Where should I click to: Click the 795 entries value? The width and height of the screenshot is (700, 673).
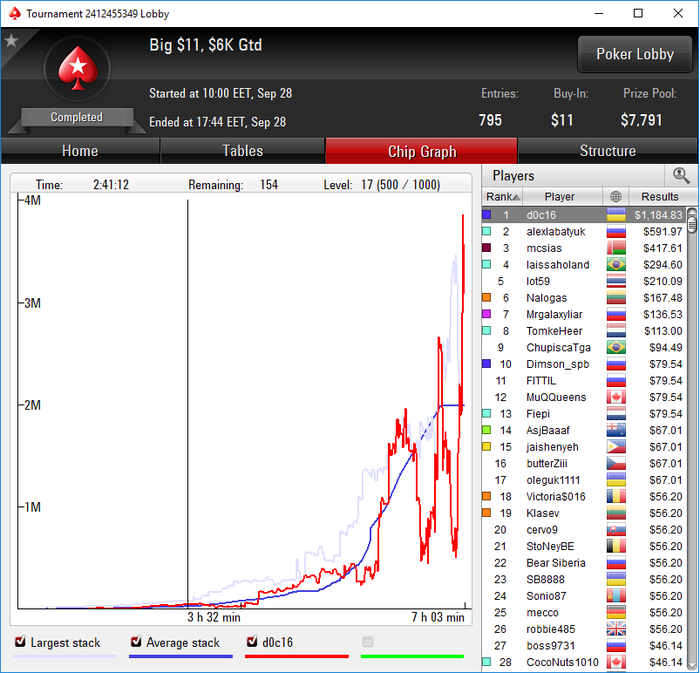(x=490, y=120)
